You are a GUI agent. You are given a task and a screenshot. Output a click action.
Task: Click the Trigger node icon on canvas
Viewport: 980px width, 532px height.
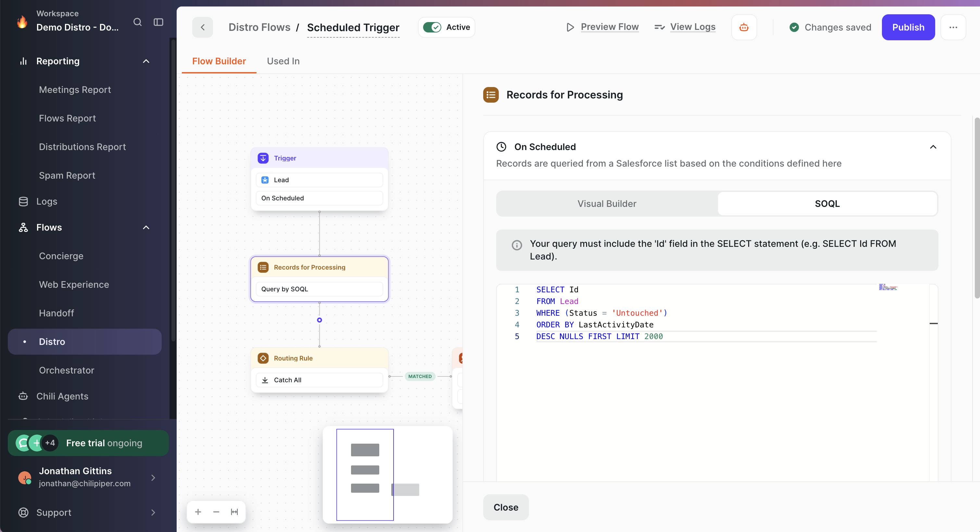pos(263,158)
